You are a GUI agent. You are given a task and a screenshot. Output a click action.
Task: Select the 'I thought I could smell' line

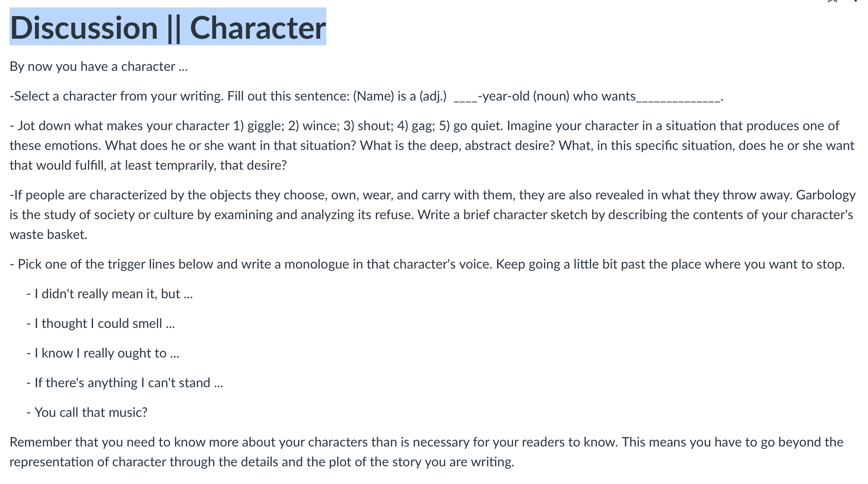click(100, 324)
